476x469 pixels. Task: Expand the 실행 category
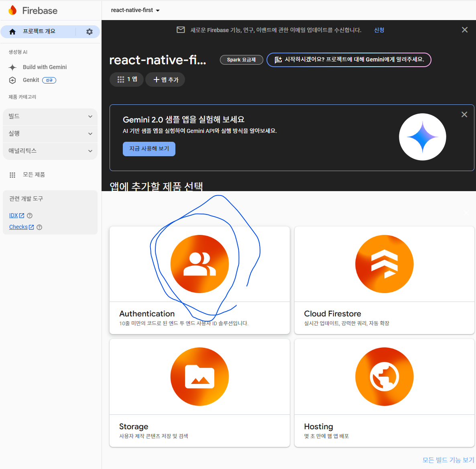[50, 134]
